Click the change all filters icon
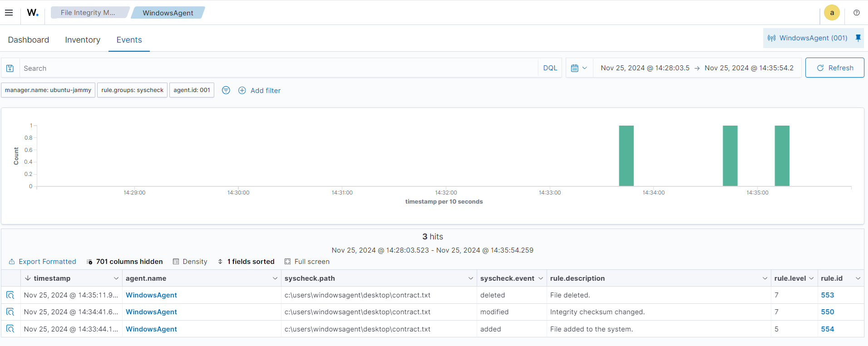Screen dimensions: 868x346 click(226, 90)
